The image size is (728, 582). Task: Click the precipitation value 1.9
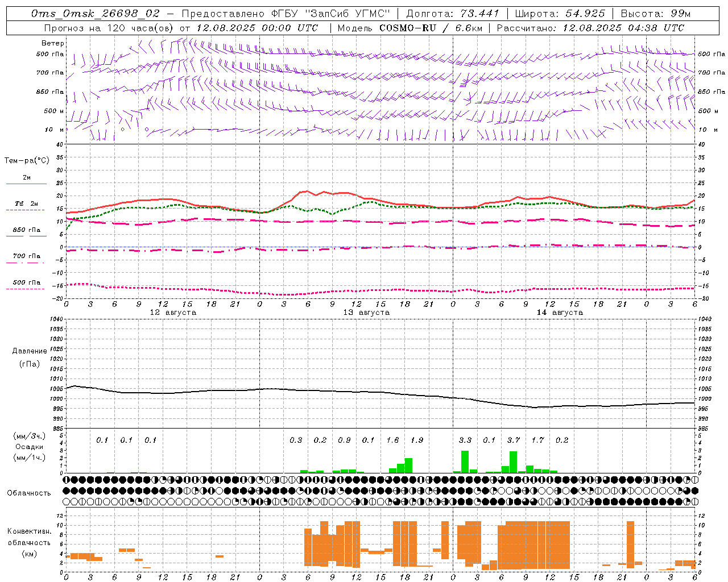click(417, 440)
